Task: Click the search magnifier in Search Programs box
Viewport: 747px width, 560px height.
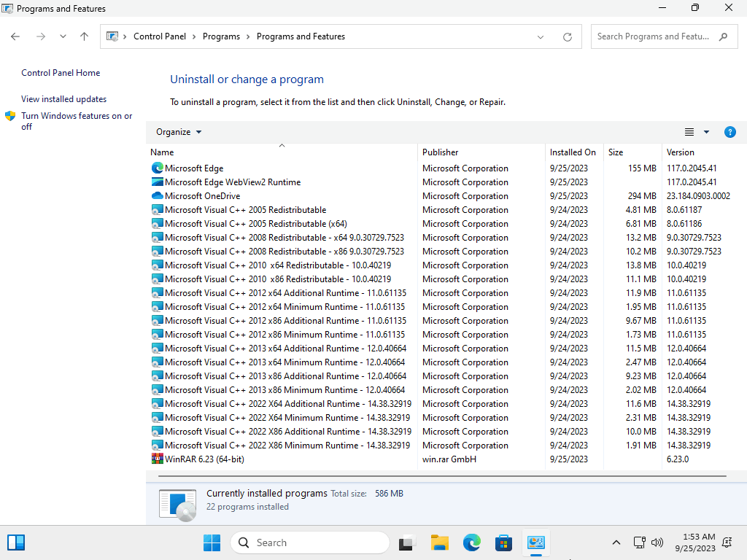Action: tap(723, 36)
